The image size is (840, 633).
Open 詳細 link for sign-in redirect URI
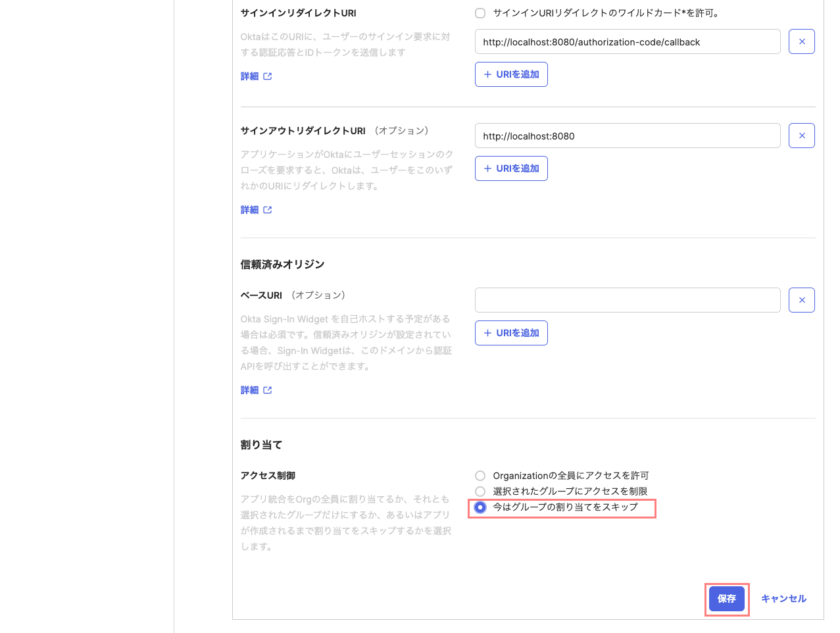[249, 76]
